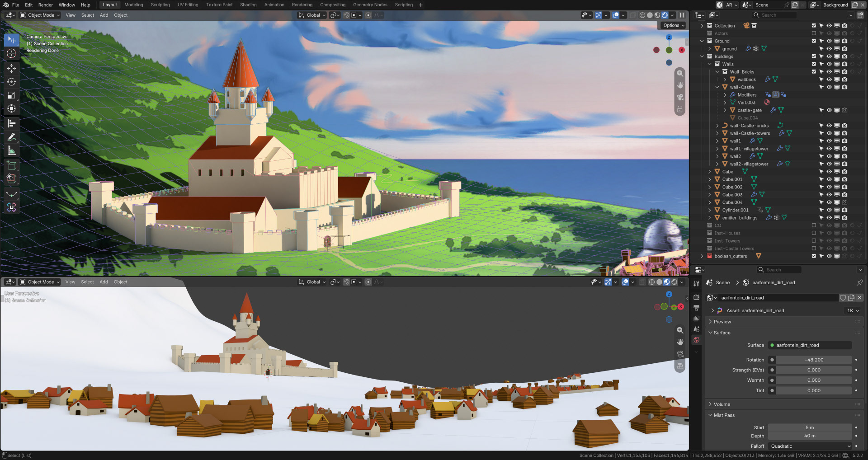Pause the viewport render preview
This screenshot has width=868, height=460.
tap(682, 15)
